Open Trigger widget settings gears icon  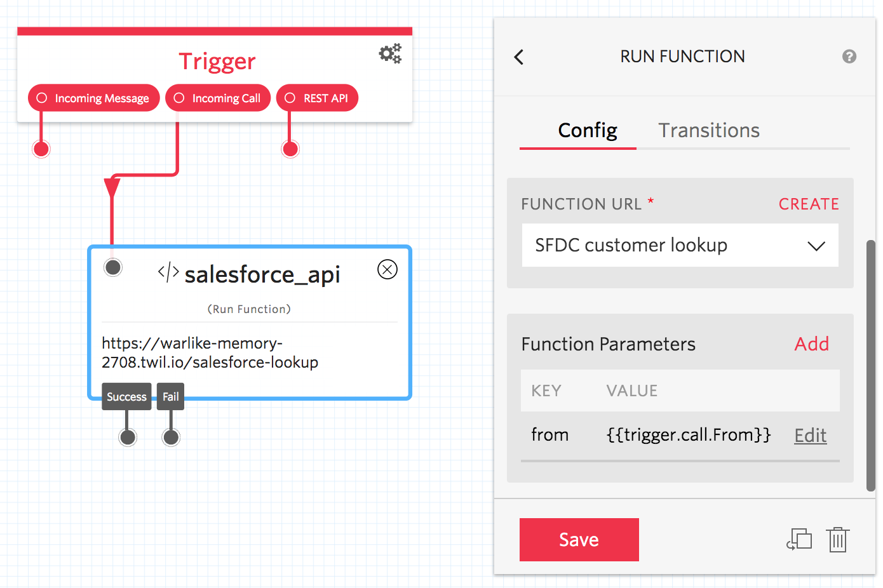click(x=391, y=53)
